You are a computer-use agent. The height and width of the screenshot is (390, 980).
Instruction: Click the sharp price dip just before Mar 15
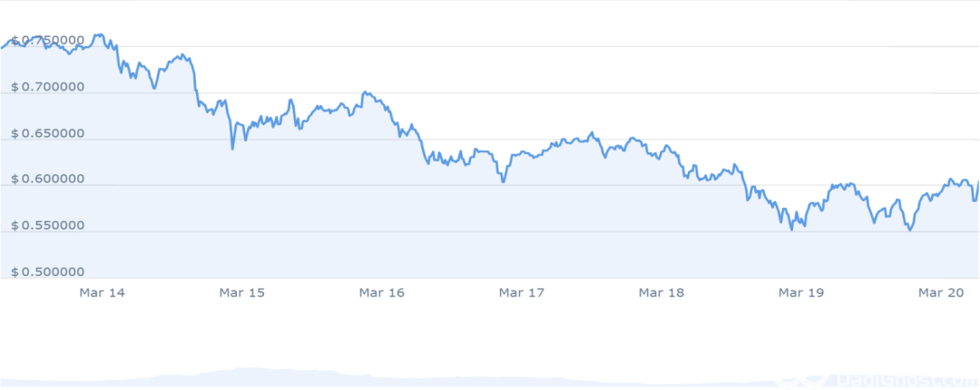pos(232,148)
